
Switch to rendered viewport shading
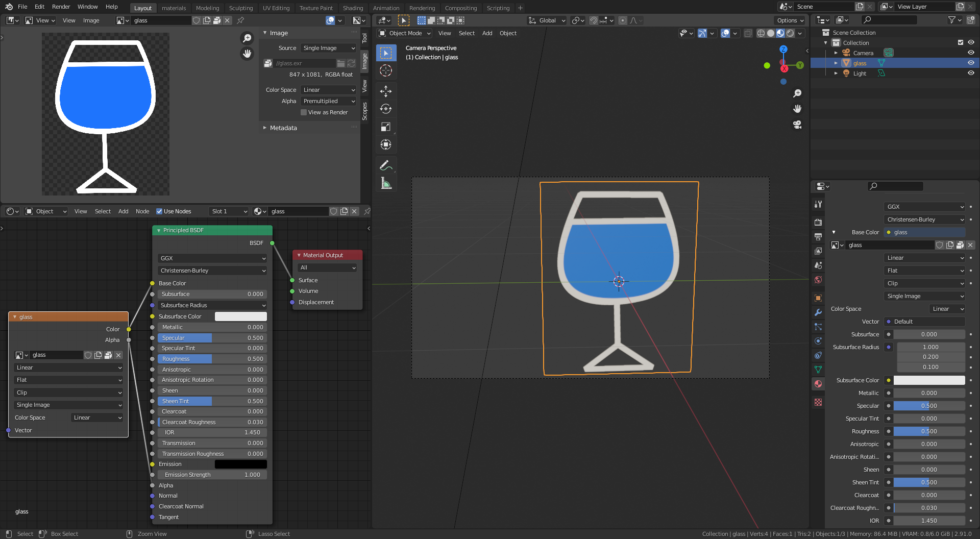tap(790, 33)
